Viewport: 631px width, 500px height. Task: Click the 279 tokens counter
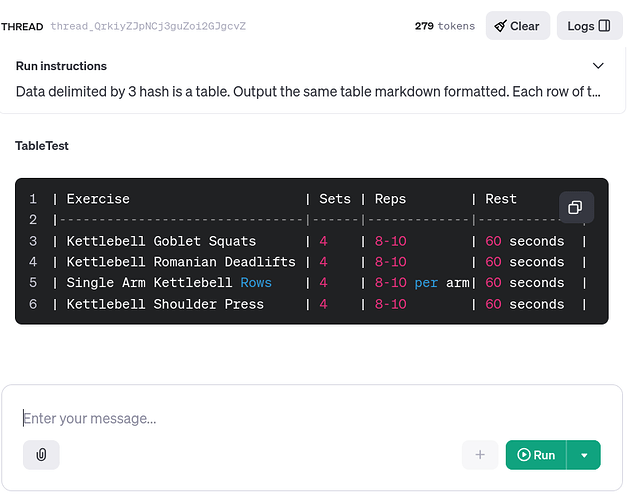445,26
